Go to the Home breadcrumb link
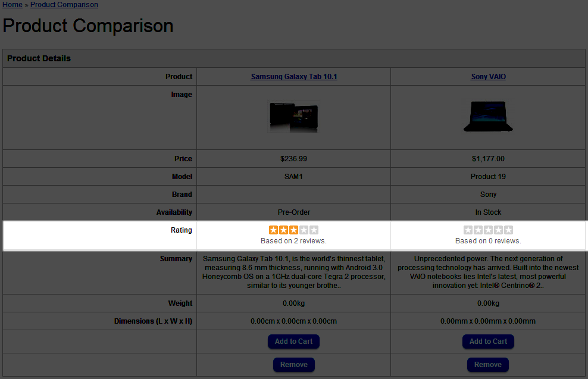This screenshot has height=379, width=588. coord(12,5)
